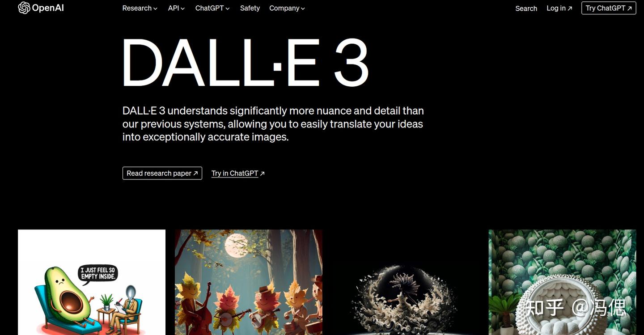Click the OpenAI logo icon
644x335 pixels.
[x=24, y=8]
